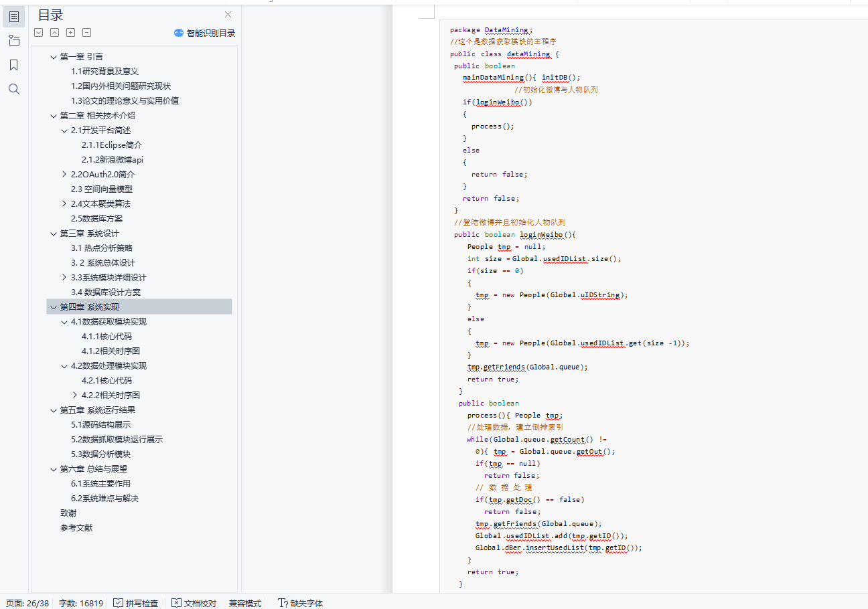This screenshot has height=609, width=868.
Task: Collapse the 第二章 相关技术介绍 chevron
Action: (x=54, y=116)
